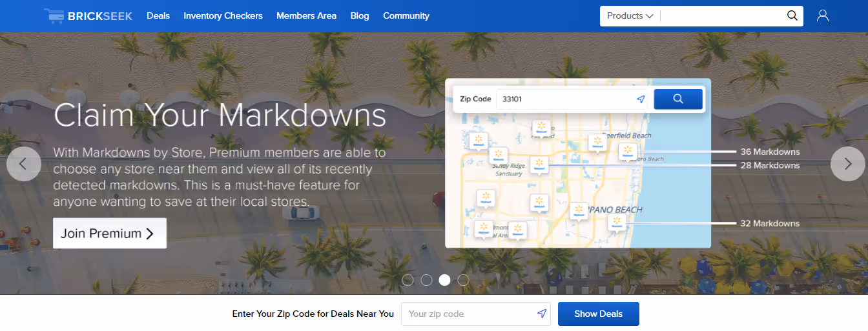Go to the Members Area
The image size is (868, 331).
pos(306,15)
